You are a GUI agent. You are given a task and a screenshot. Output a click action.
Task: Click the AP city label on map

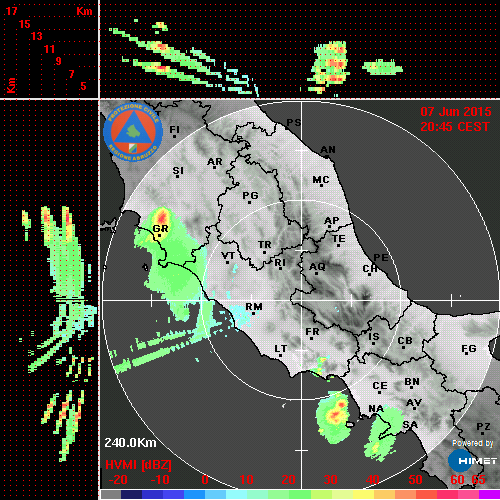[331, 221]
